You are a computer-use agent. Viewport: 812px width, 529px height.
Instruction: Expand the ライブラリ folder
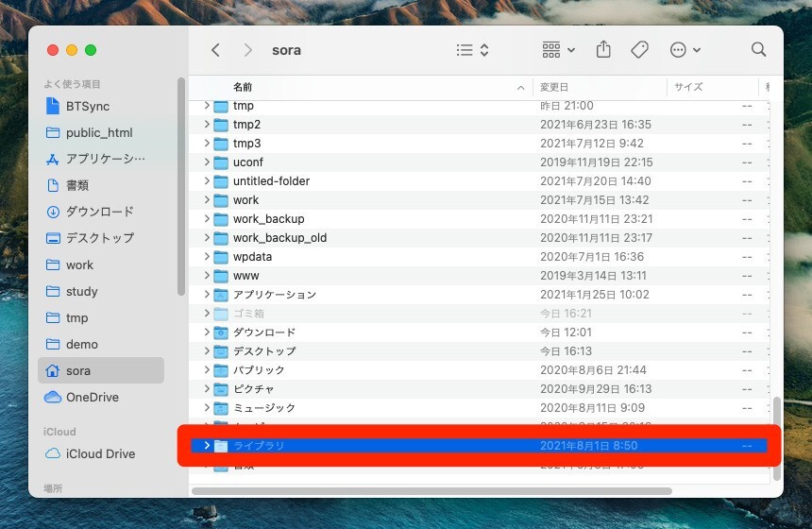(x=207, y=446)
